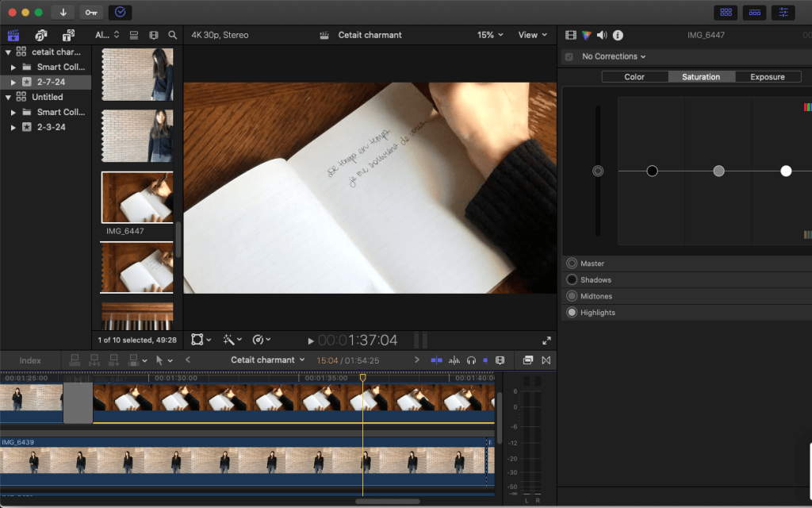Show the Info inspector
812x508 pixels.
coord(618,35)
